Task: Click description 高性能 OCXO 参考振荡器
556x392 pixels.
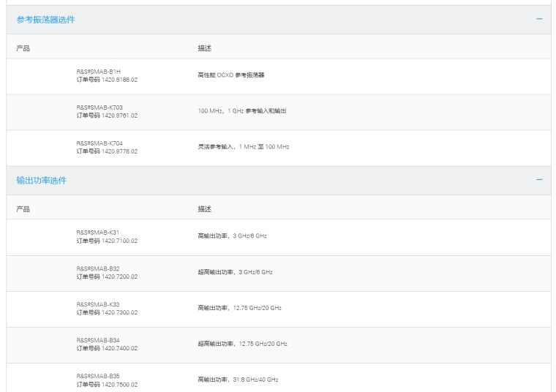Action: point(231,75)
